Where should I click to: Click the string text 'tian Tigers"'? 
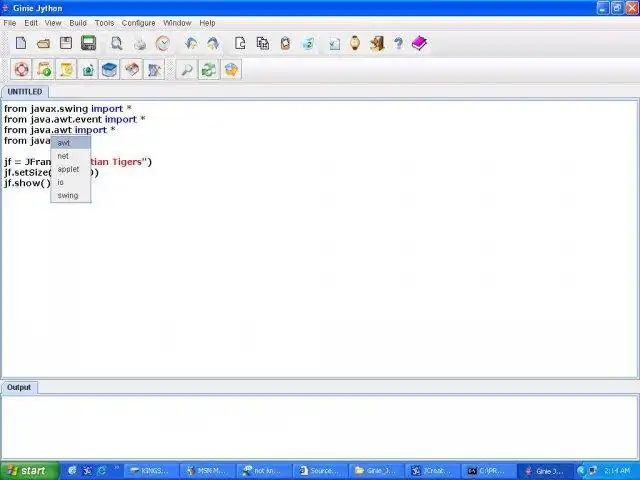coord(119,162)
